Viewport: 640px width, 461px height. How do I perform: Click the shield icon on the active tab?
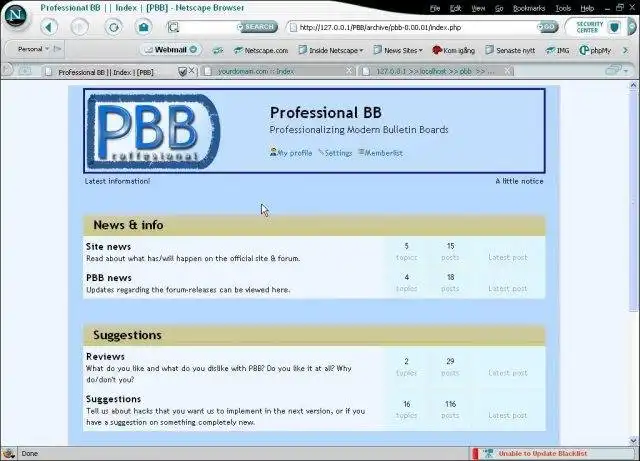click(x=182, y=72)
